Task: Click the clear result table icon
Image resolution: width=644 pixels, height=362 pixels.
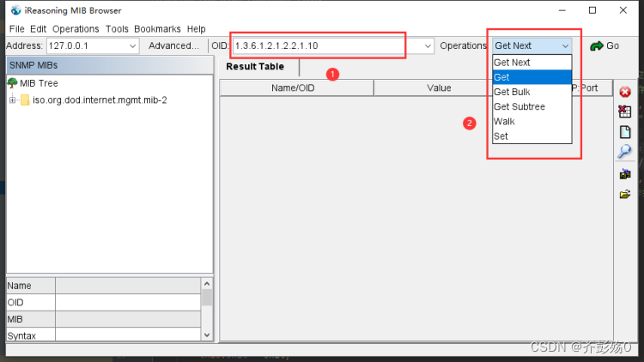Action: coord(625,112)
